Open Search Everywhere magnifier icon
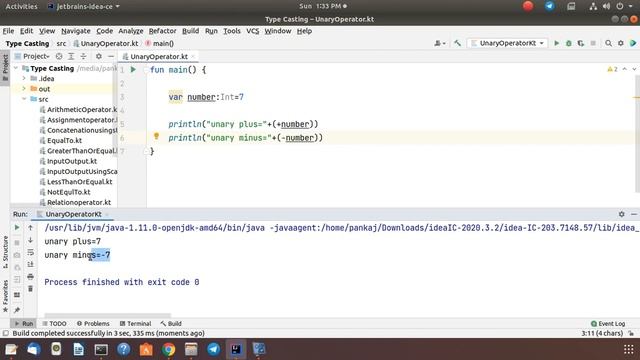 pos(609,43)
